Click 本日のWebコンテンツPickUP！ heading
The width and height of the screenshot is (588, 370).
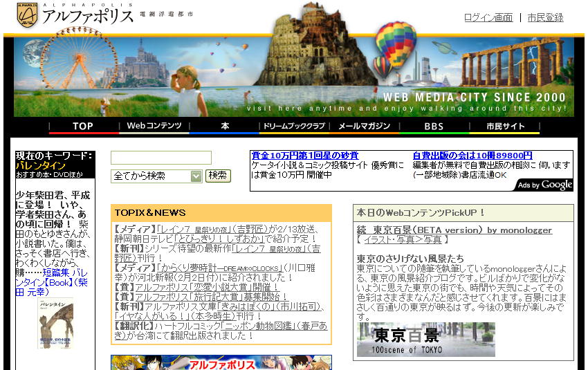pos(421,213)
